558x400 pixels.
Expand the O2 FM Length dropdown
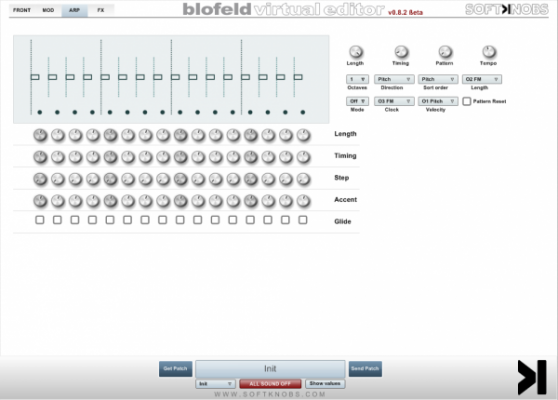(482, 79)
